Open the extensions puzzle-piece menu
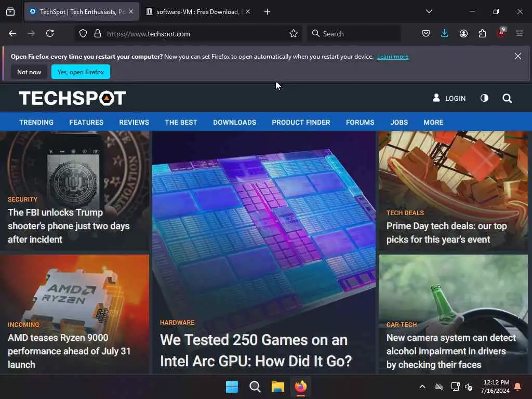 click(482, 34)
